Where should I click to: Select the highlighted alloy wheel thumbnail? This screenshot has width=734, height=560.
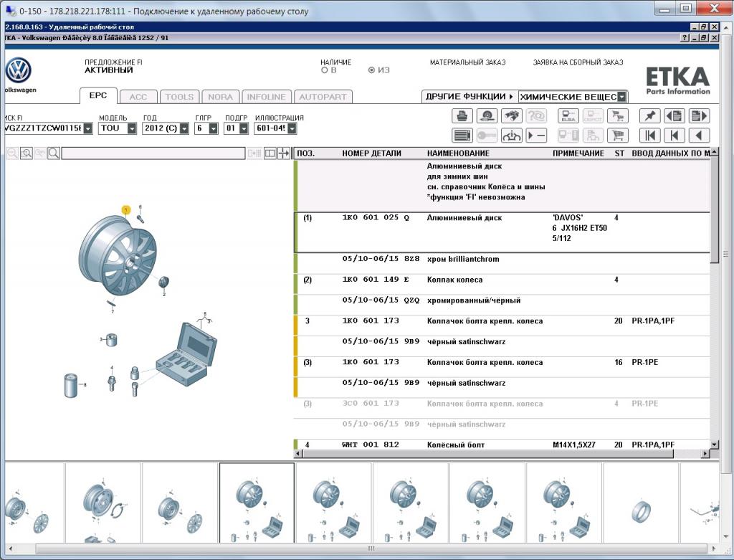point(257,503)
